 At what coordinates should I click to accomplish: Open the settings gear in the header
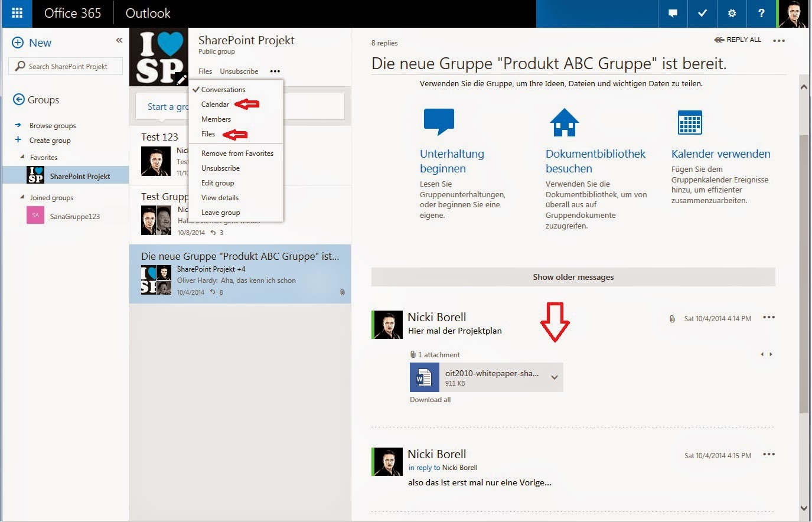click(732, 13)
